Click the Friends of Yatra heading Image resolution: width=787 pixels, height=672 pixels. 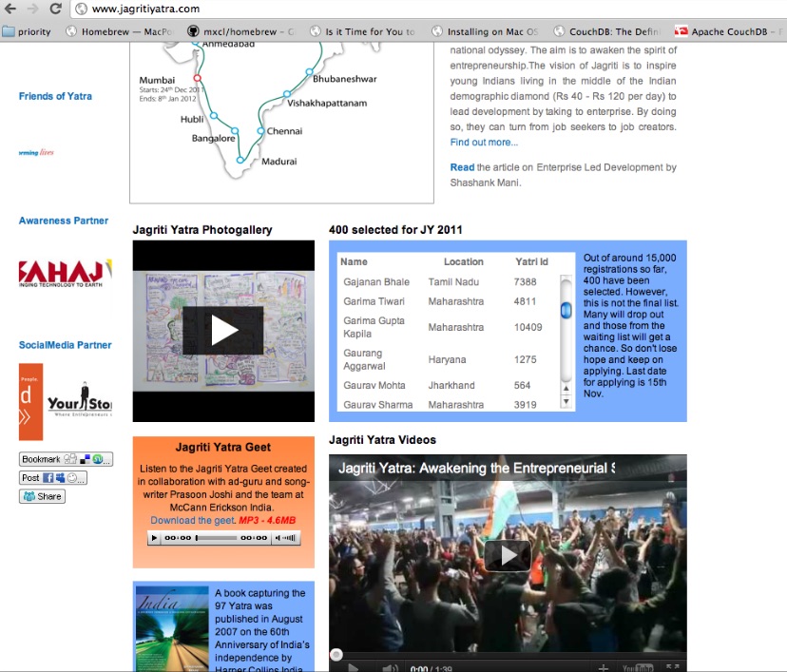click(55, 96)
